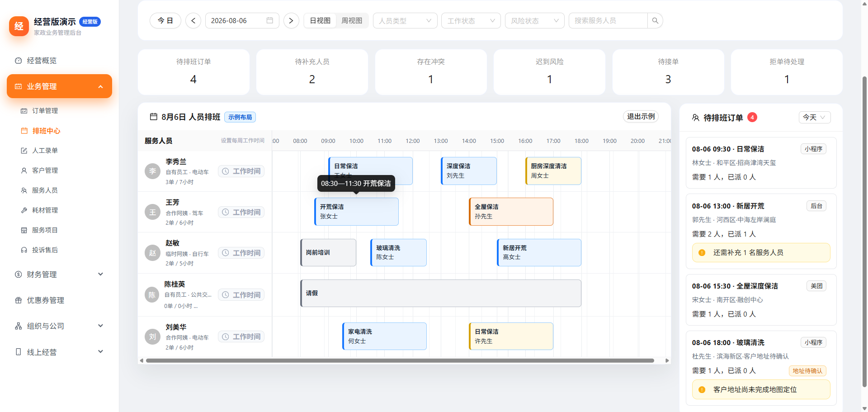Screen dimensions: 868x412
Task: Click the search magnifier icon
Action: (655, 21)
